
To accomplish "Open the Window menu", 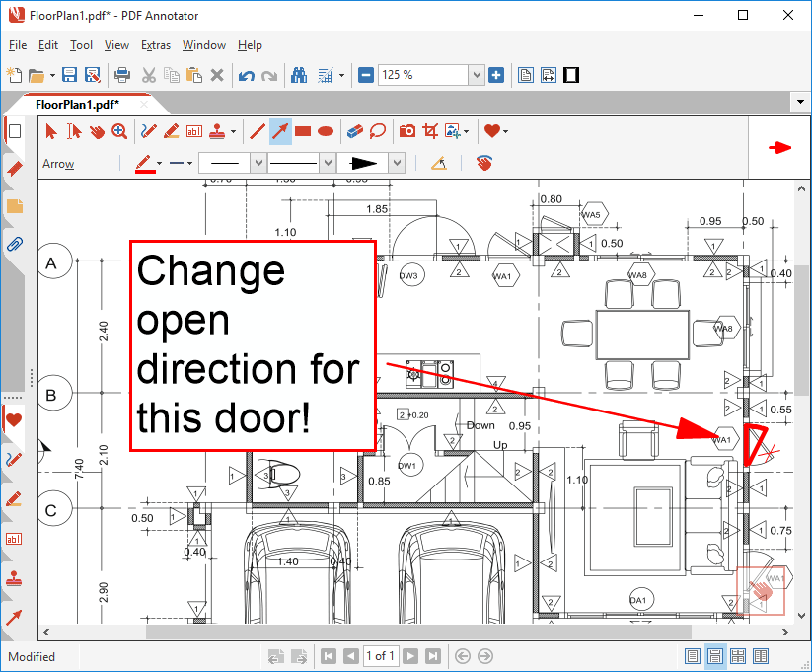I will 204,45.
